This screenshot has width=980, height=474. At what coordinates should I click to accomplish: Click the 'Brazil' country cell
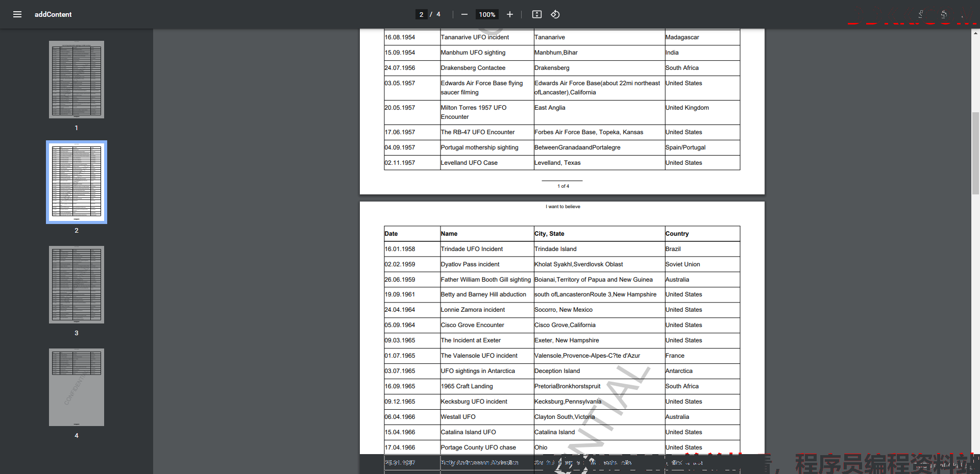point(702,249)
